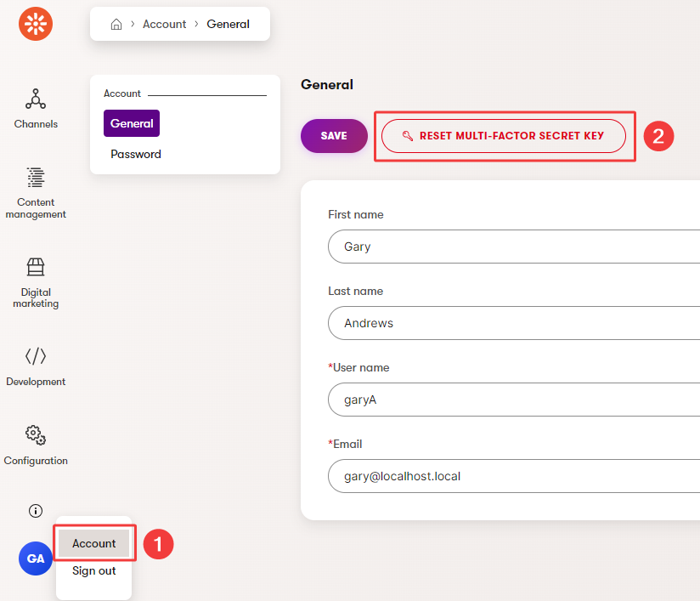The image size is (700, 601).
Task: Choose Account from the user popup menu
Action: click(x=94, y=543)
